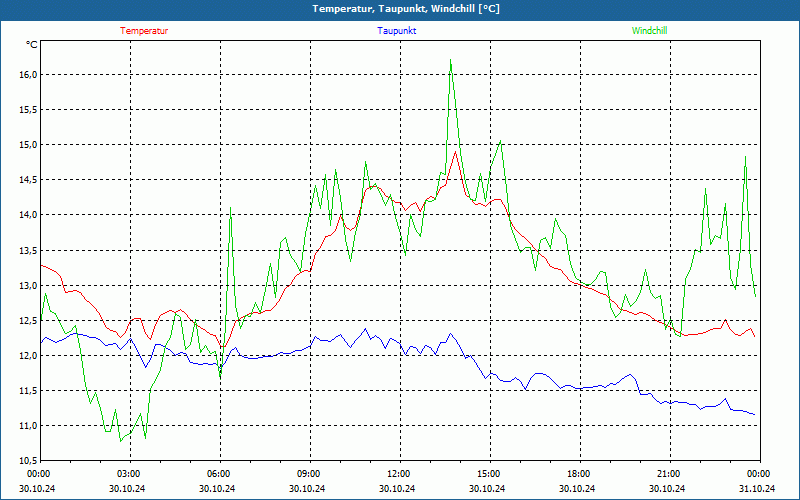Select the 10,5 y-axis tick label
800x500 pixels.
pyautogui.click(x=28, y=461)
